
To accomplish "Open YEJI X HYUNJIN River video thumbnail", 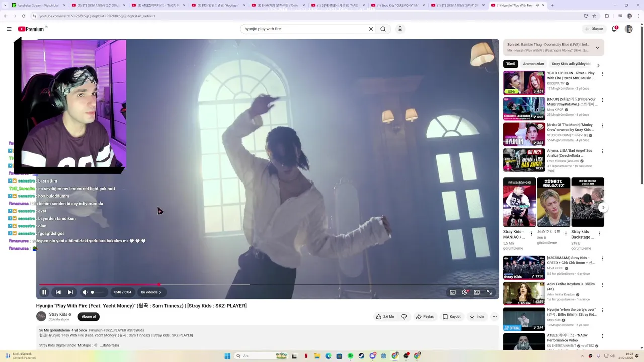I will 524,82.
